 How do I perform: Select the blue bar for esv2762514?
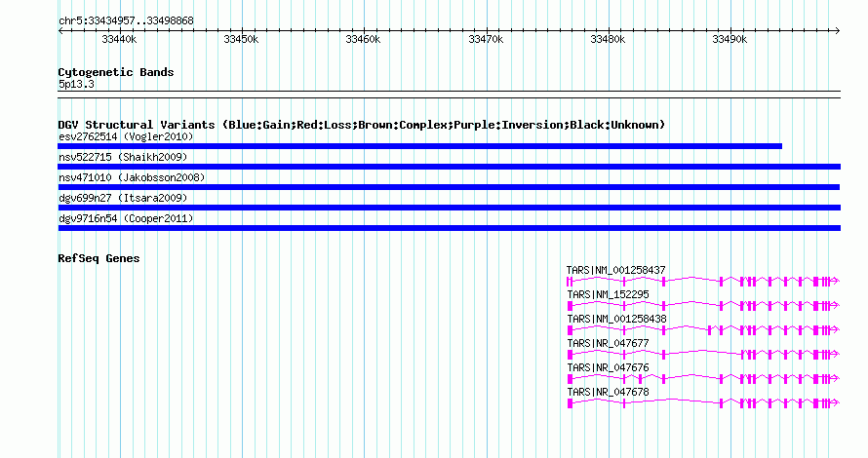click(x=419, y=146)
